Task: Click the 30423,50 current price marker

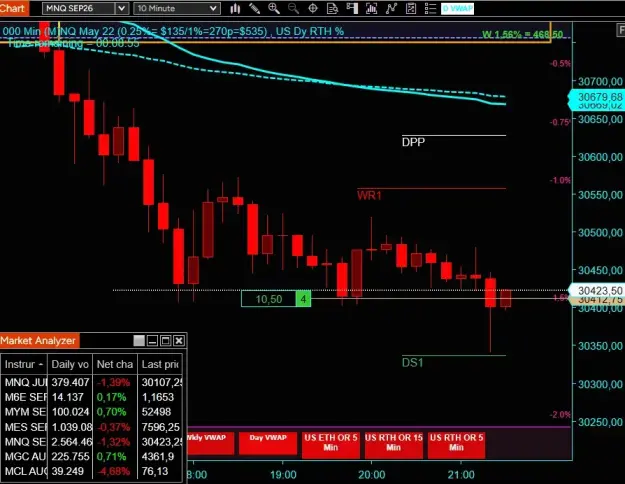Action: tap(597, 290)
